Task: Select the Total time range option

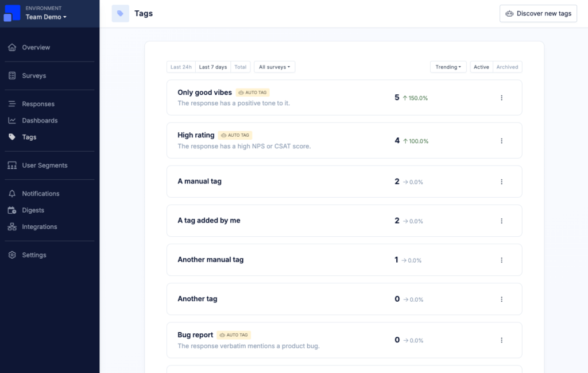Action: (241, 67)
